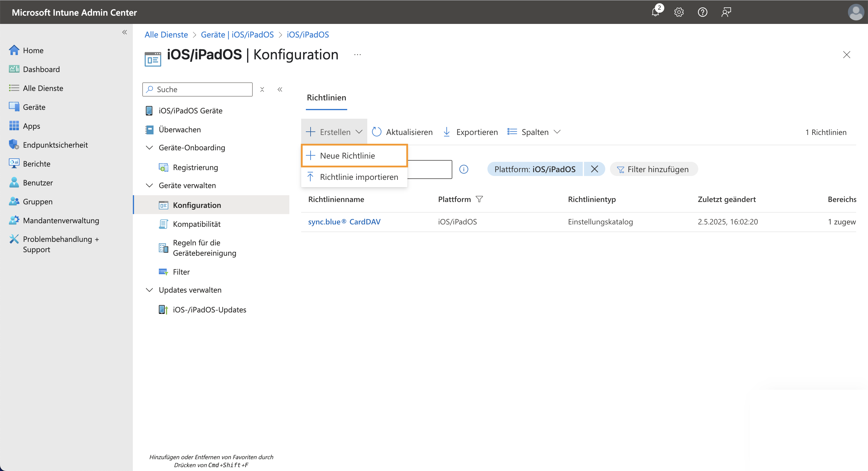Go to iOS/iPadOS breadcrumb link
868x471 pixels.
coord(308,34)
